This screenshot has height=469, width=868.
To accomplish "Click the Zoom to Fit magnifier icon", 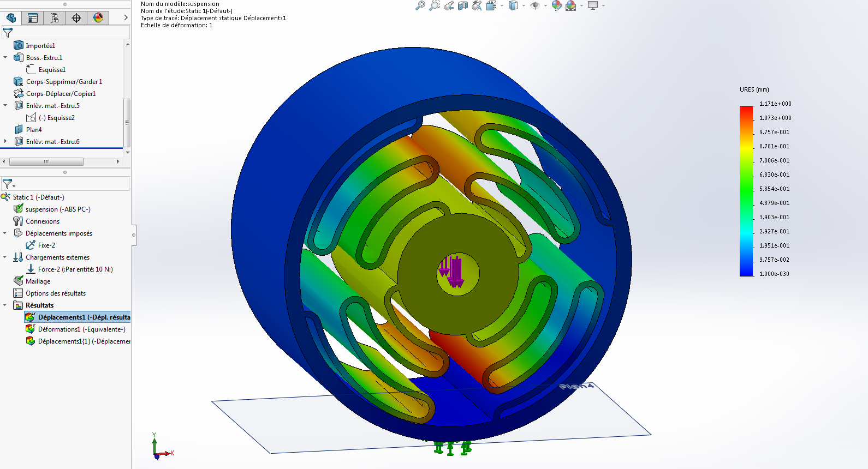I will point(420,5).
